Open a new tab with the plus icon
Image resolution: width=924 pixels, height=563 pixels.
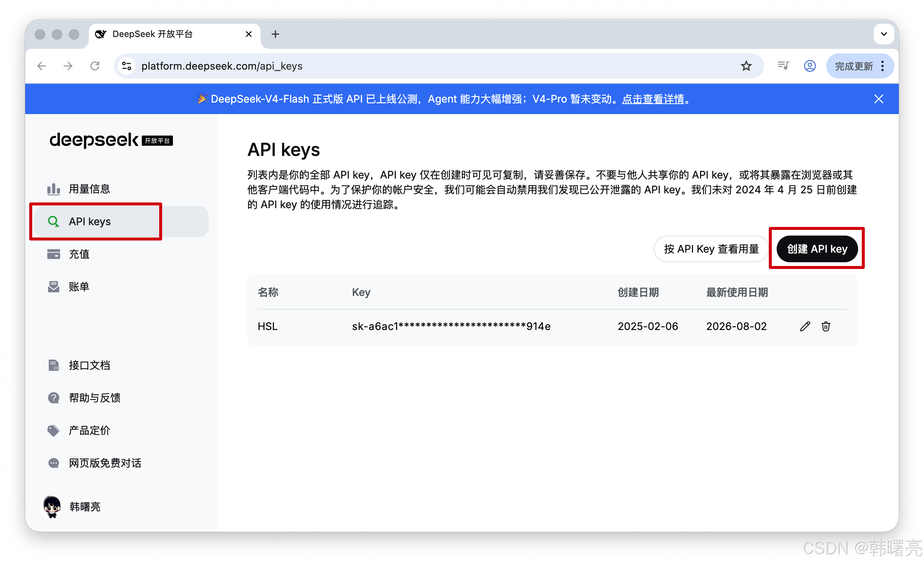[x=275, y=34]
